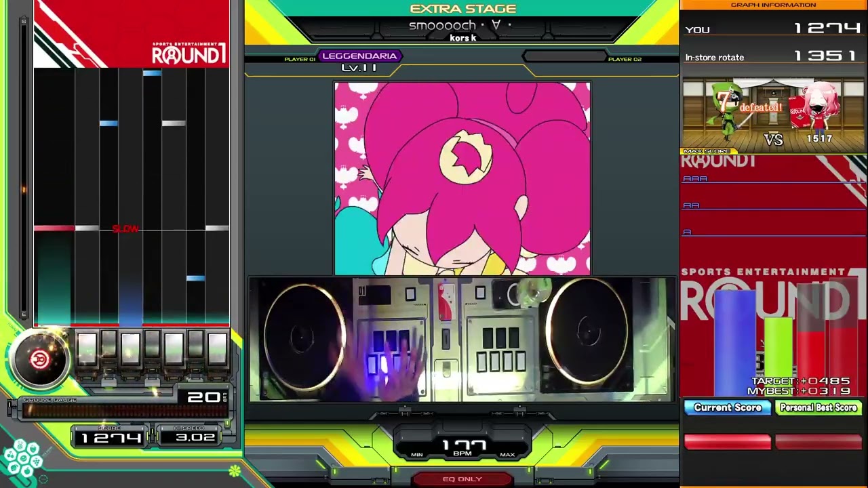Click the blue current score graph bar
The width and height of the screenshot is (868, 488).
(734, 342)
